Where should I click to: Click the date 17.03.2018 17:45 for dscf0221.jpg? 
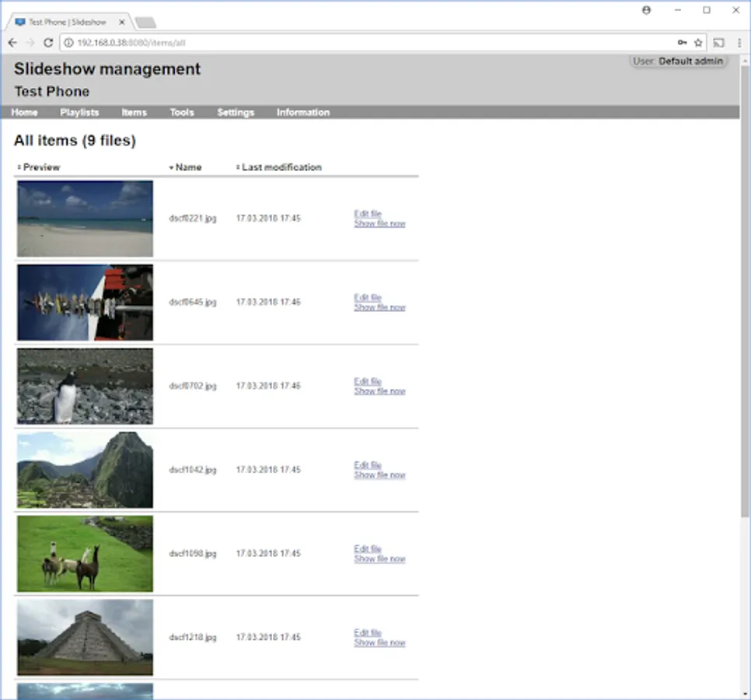(268, 219)
